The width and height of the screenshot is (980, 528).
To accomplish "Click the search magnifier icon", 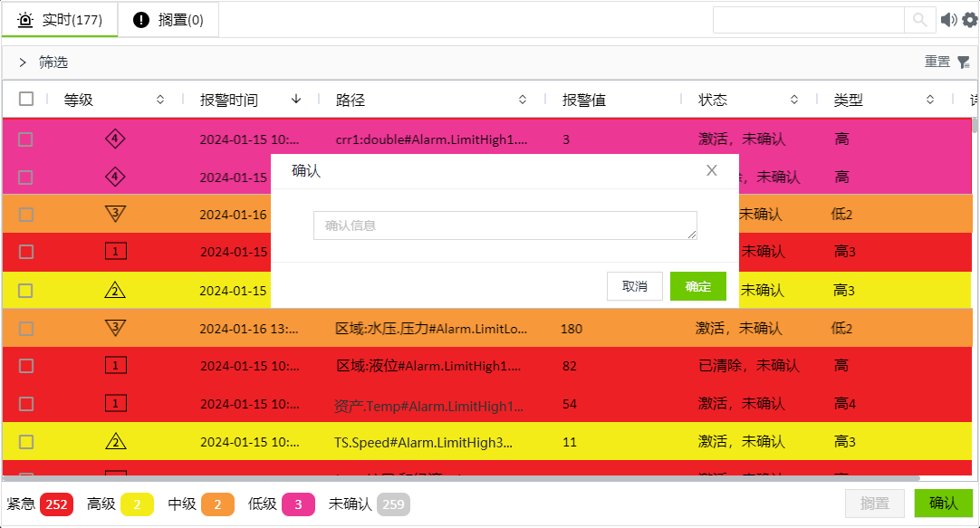I will coord(919,20).
